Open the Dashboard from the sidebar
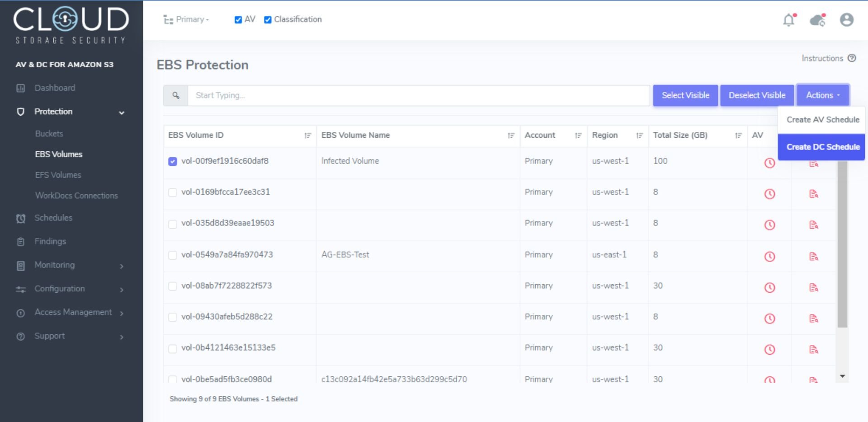 (55, 88)
